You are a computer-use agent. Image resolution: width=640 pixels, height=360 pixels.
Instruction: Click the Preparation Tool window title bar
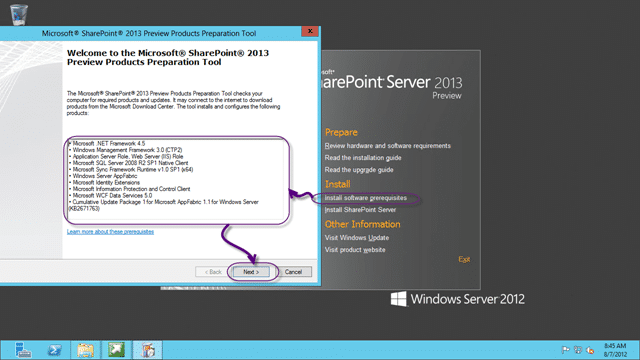pyautogui.click(x=149, y=33)
